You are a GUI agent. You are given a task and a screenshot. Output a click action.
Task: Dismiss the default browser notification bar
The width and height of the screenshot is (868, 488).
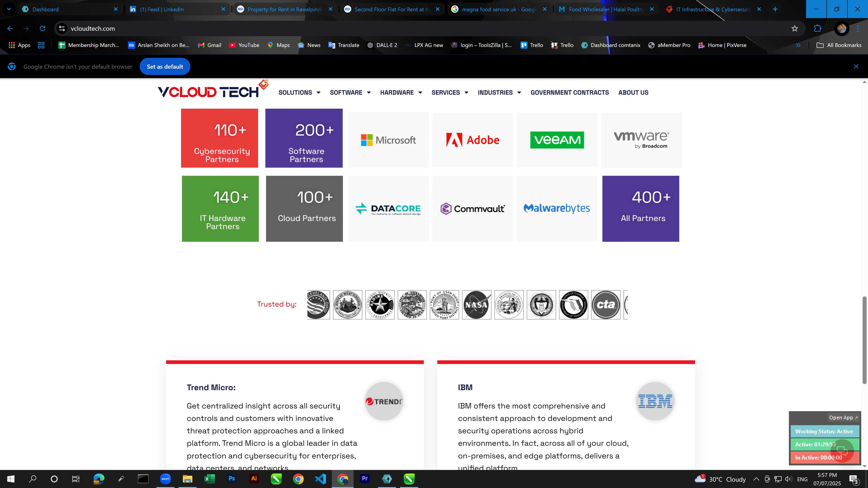coord(856,67)
